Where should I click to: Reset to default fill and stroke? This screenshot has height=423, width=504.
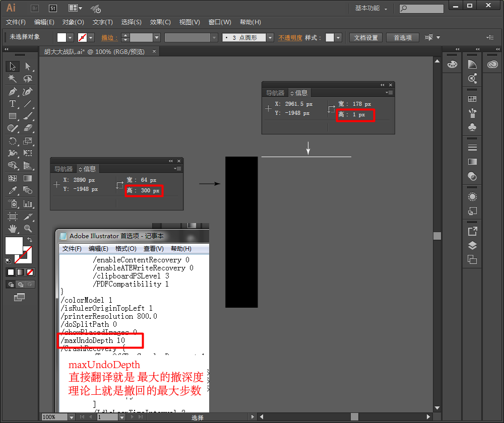[x=8, y=261]
